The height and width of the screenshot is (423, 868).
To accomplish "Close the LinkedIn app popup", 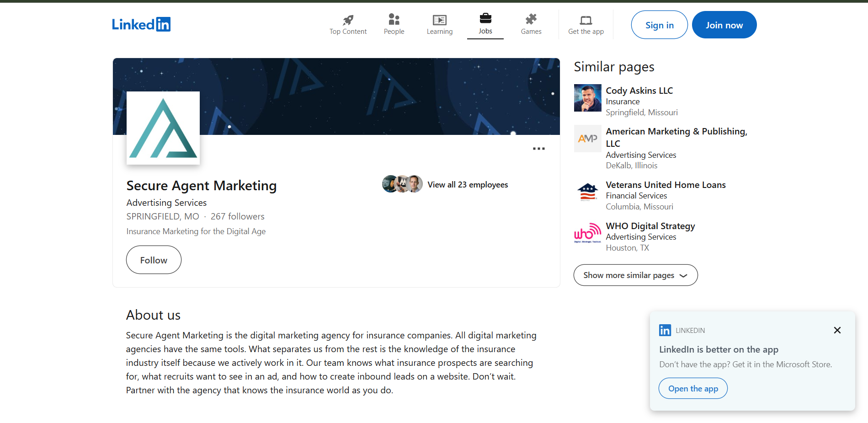I will tap(837, 330).
